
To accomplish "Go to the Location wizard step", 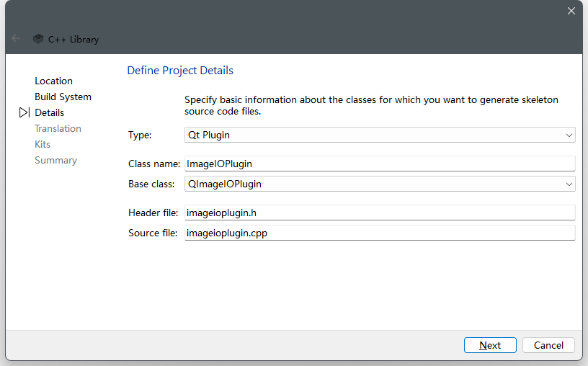I will (53, 81).
